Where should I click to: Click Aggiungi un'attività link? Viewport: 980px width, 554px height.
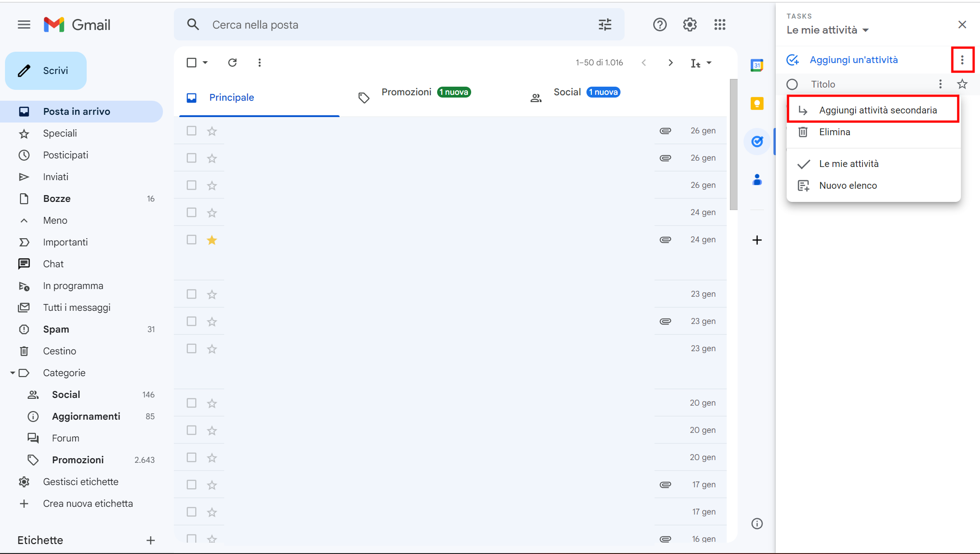853,60
